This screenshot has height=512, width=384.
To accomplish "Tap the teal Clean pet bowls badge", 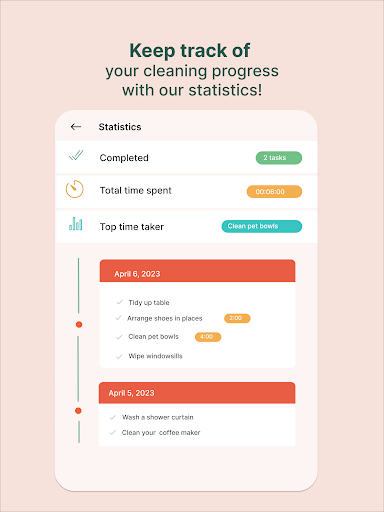I will click(x=262, y=226).
